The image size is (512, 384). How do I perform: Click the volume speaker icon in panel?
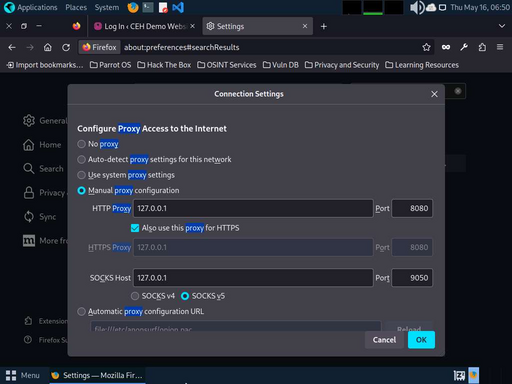417,7
